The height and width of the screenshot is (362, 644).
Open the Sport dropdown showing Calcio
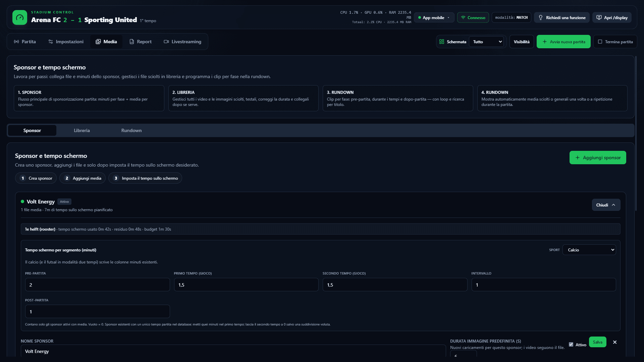[589, 250]
